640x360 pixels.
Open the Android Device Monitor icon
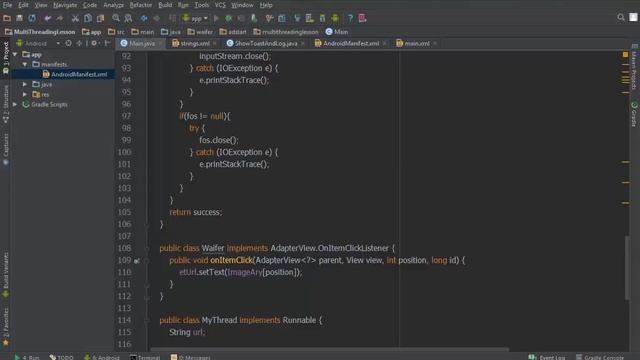pos(335,18)
